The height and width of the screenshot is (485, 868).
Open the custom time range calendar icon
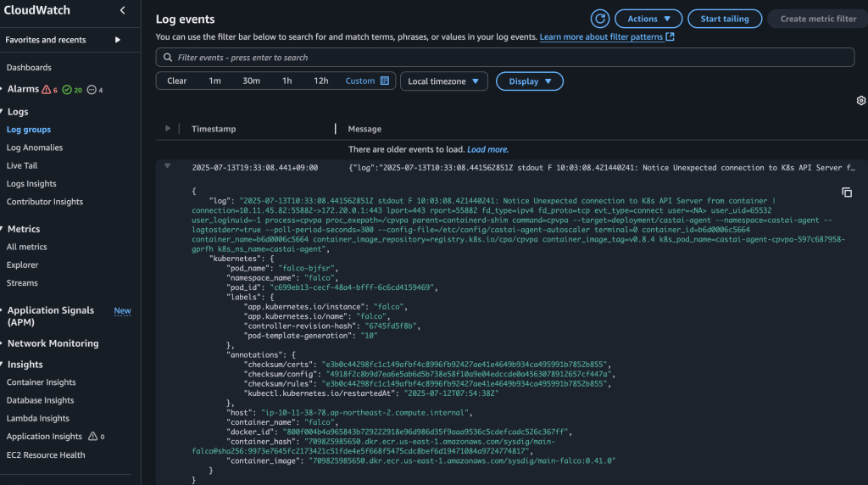pyautogui.click(x=385, y=81)
